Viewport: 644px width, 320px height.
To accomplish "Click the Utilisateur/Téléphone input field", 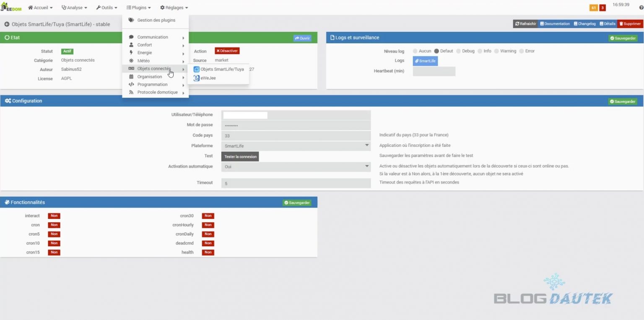I will pos(245,115).
